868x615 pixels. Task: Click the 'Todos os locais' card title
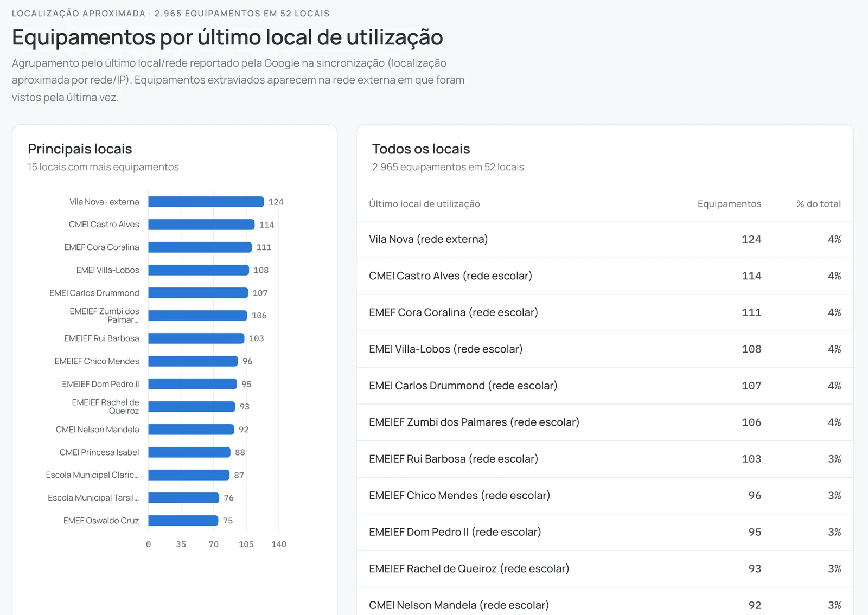421,149
